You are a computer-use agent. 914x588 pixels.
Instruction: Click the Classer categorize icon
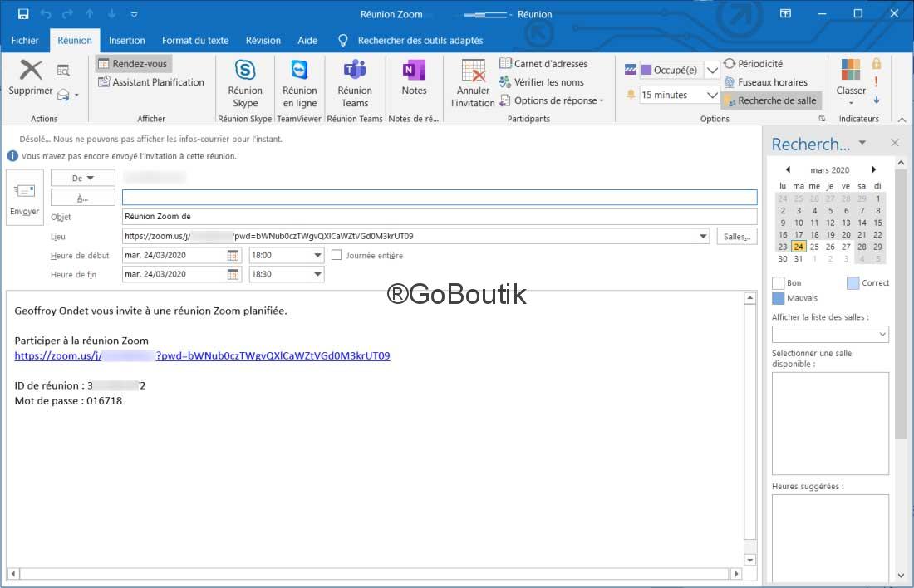[851, 70]
